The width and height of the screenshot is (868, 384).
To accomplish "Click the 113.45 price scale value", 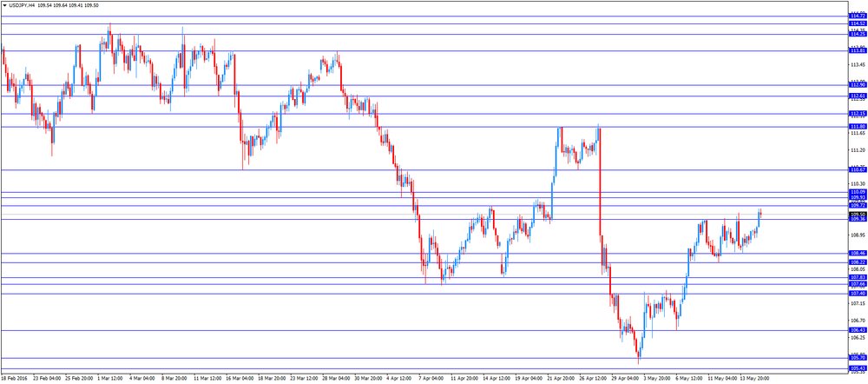I will pyautogui.click(x=858, y=64).
